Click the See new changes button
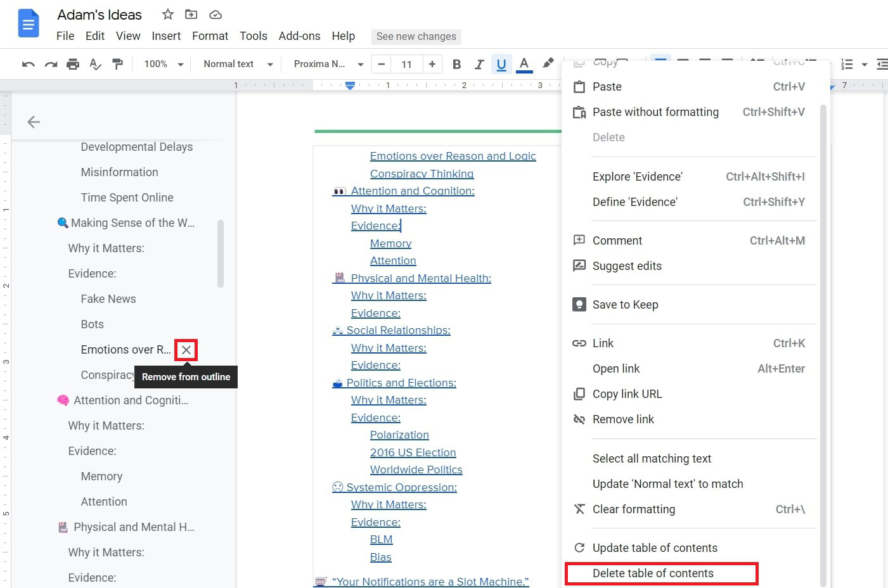Image resolution: width=888 pixels, height=588 pixels. (416, 37)
